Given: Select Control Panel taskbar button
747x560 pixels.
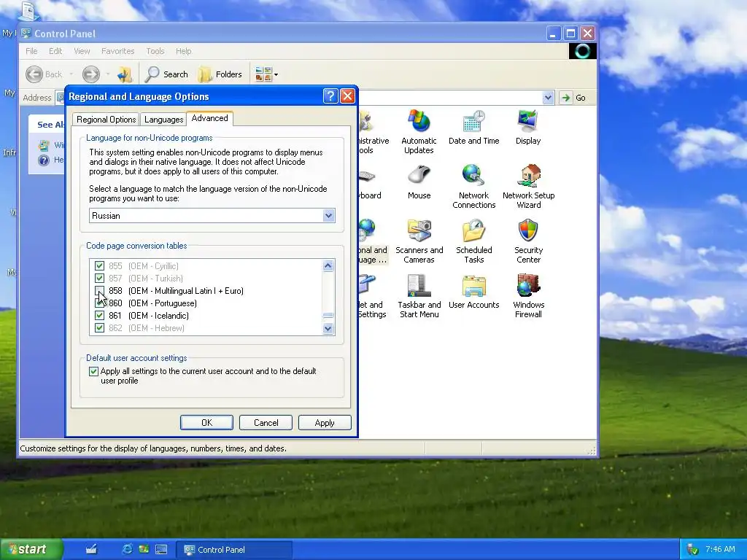Looking at the screenshot, I should pos(233,550).
